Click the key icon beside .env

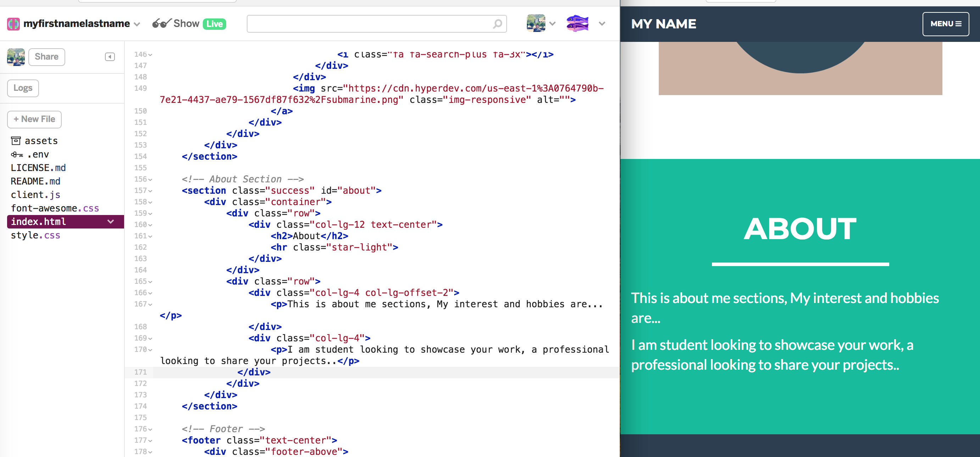16,154
